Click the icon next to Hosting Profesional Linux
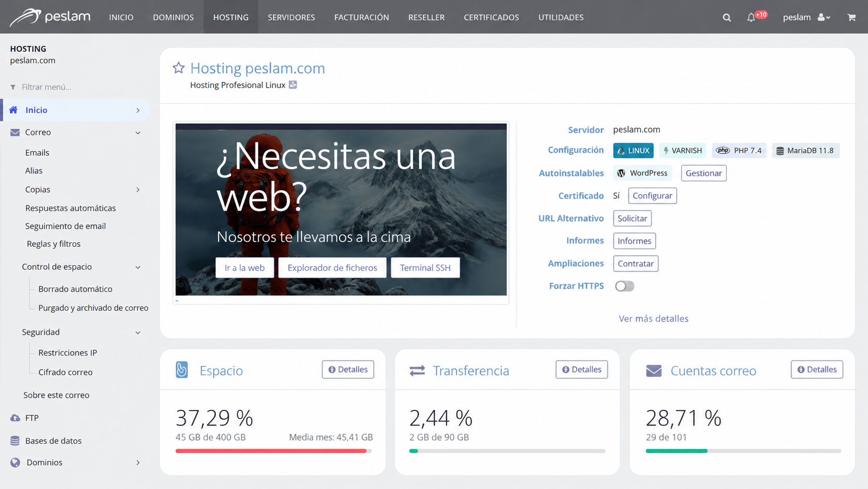 293,85
